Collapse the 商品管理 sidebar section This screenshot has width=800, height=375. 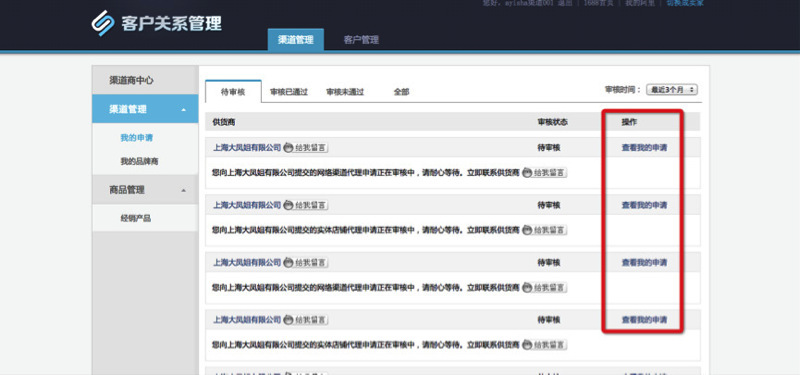click(183, 190)
